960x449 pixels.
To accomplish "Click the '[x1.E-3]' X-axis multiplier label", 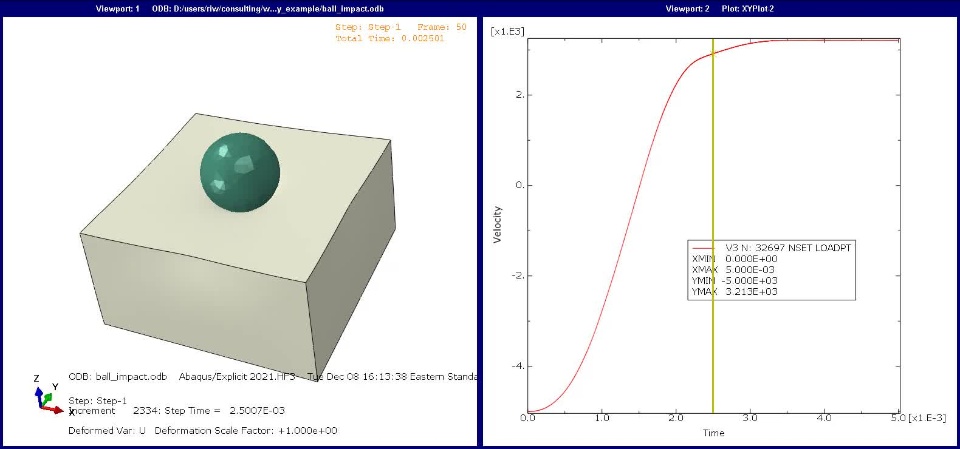I will (927, 418).
